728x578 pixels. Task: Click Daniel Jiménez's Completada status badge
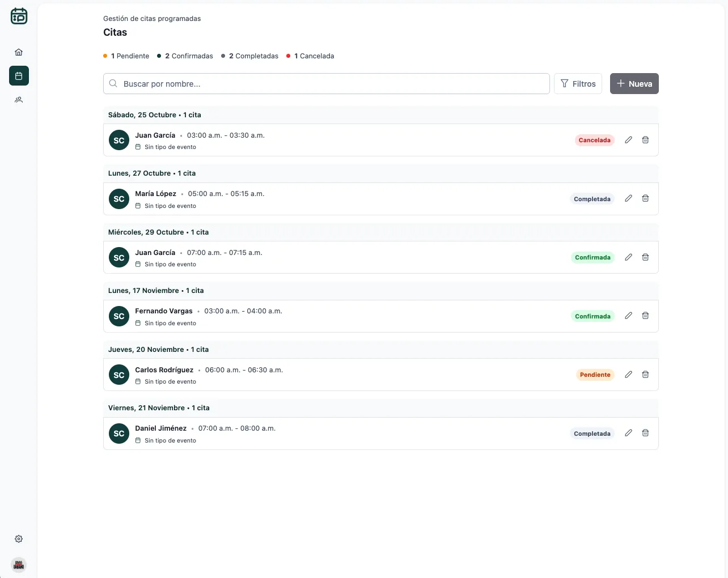coord(592,433)
